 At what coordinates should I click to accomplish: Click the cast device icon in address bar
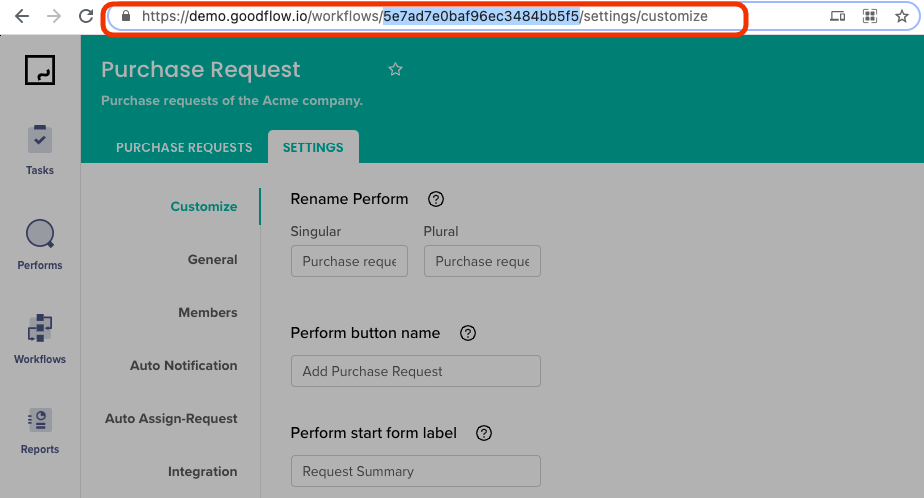[x=837, y=16]
